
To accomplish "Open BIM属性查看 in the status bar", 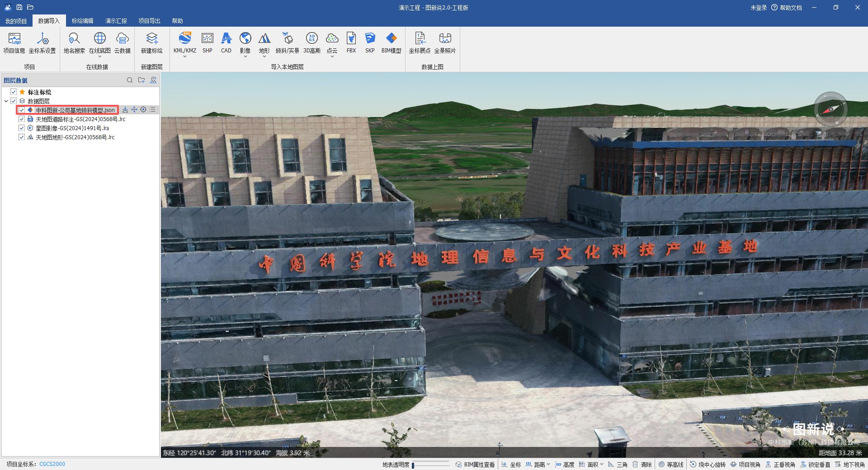I will tap(475, 465).
